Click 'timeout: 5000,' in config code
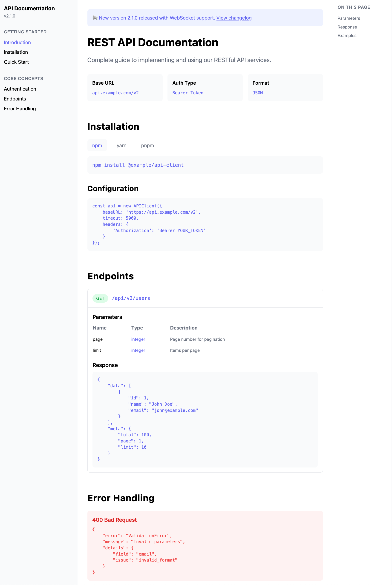Screen dimensions: 392x585 [x=121, y=218]
